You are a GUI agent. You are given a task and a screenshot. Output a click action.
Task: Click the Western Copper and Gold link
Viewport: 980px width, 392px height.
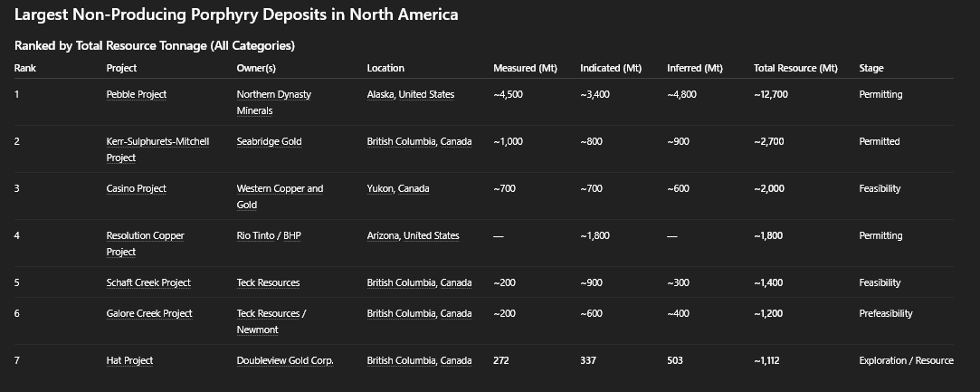(x=280, y=188)
